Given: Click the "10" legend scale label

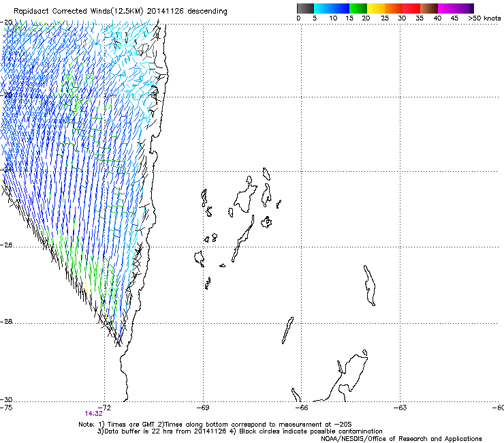Looking at the screenshot, I should tap(333, 18).
